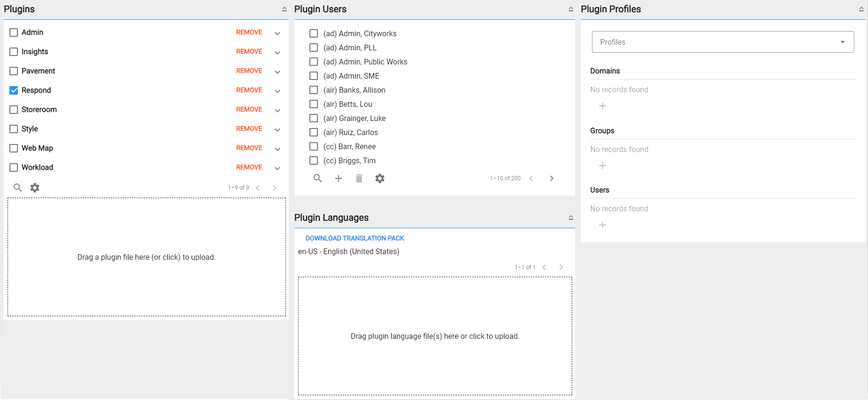Add a domain with plus icon
The height and width of the screenshot is (400, 868).
pos(602,106)
